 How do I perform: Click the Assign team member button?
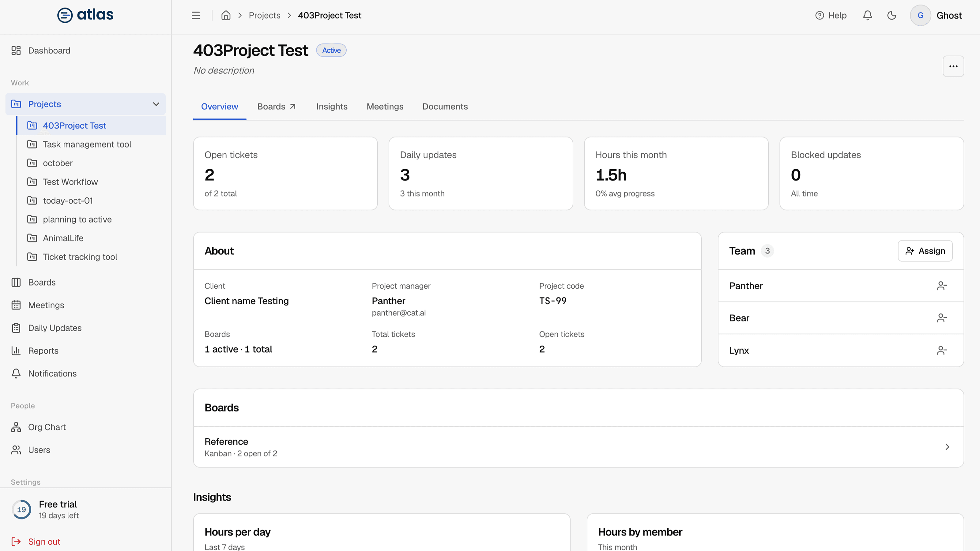pyautogui.click(x=925, y=251)
